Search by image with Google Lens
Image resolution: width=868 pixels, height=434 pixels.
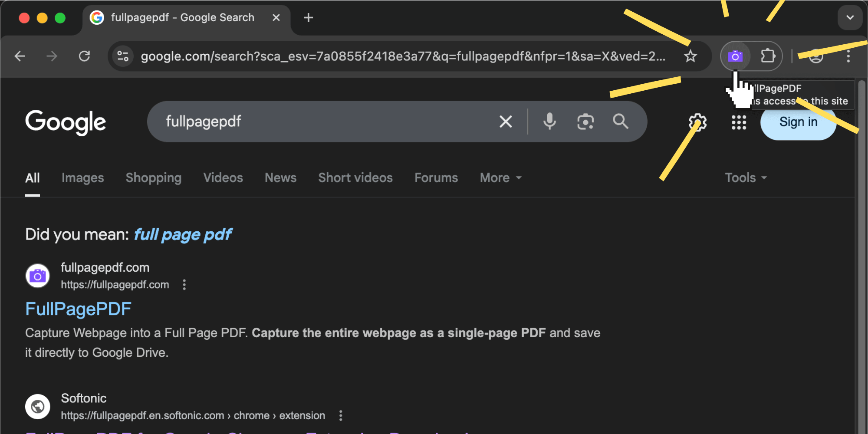(x=585, y=122)
